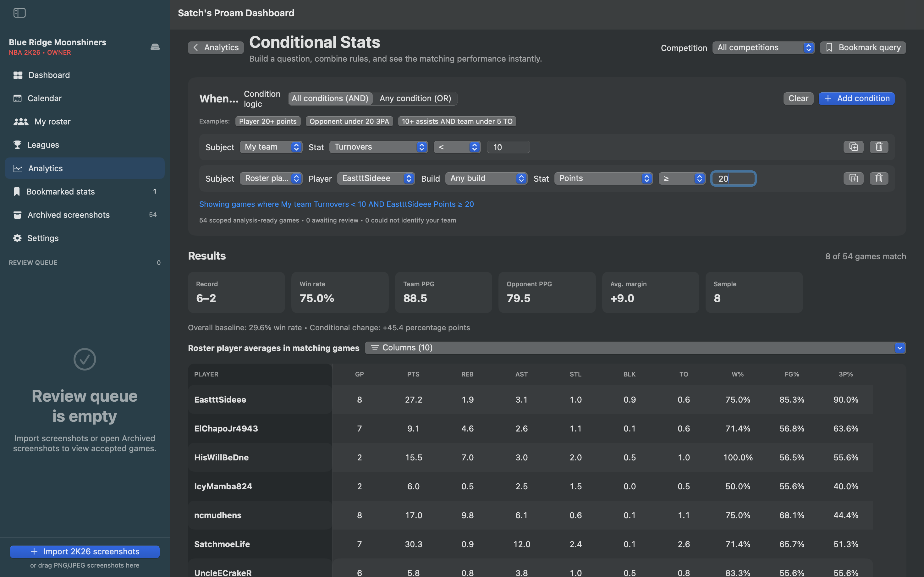Image resolution: width=924 pixels, height=577 pixels.
Task: Click the Analytics chart icon in sidebar
Action: [18, 168]
